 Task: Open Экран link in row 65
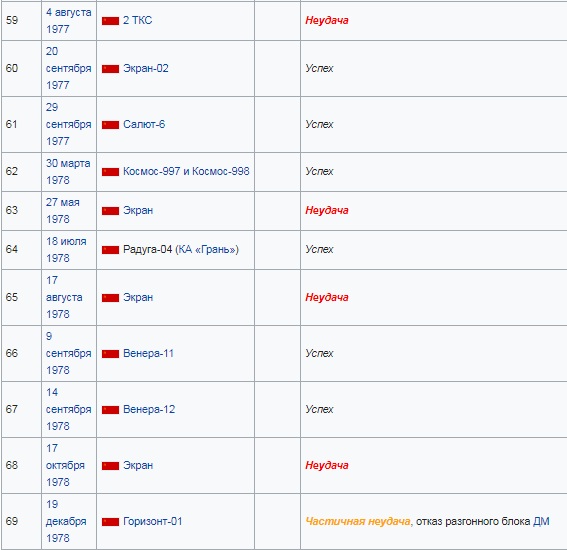point(138,298)
